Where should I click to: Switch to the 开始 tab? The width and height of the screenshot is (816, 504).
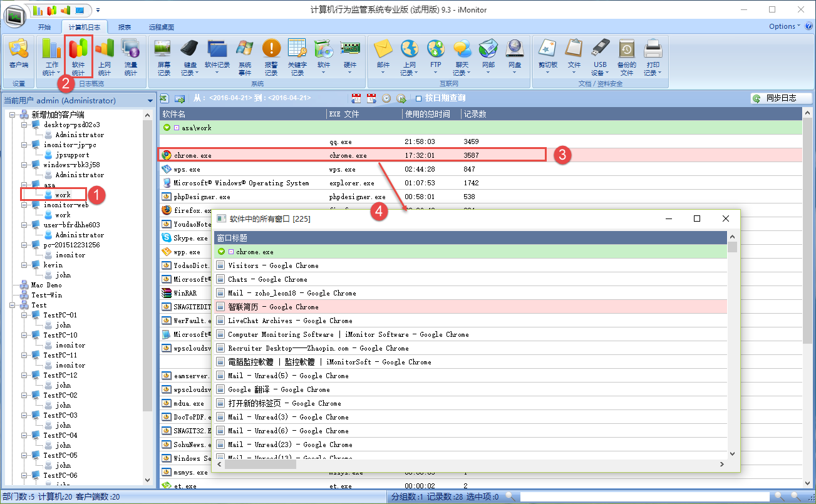44,27
